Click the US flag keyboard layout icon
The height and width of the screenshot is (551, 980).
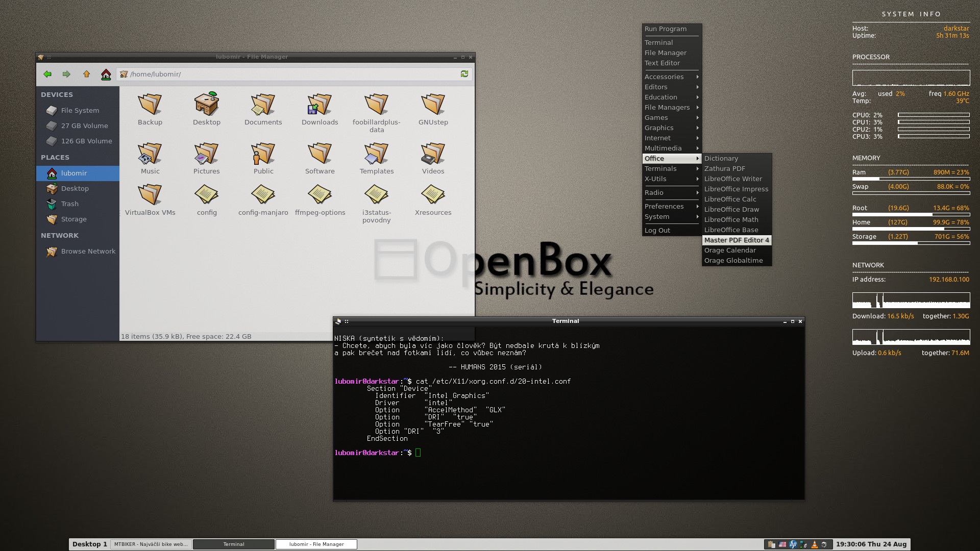(x=782, y=544)
